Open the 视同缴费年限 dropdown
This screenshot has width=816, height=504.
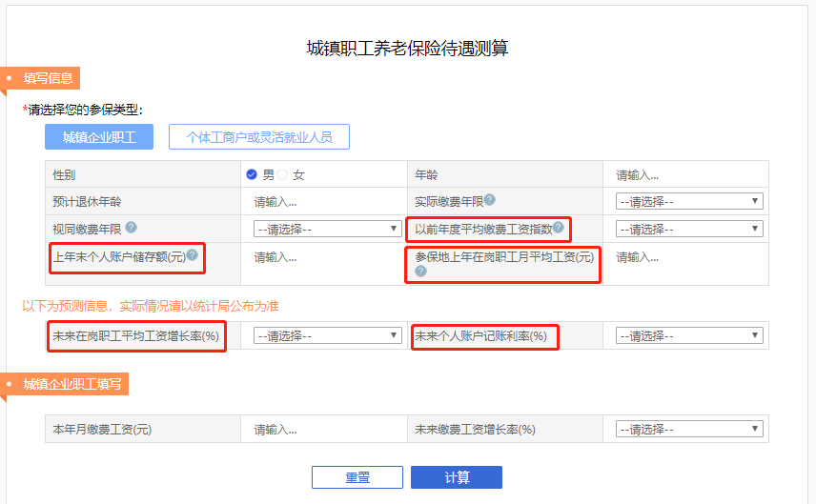click(x=328, y=229)
